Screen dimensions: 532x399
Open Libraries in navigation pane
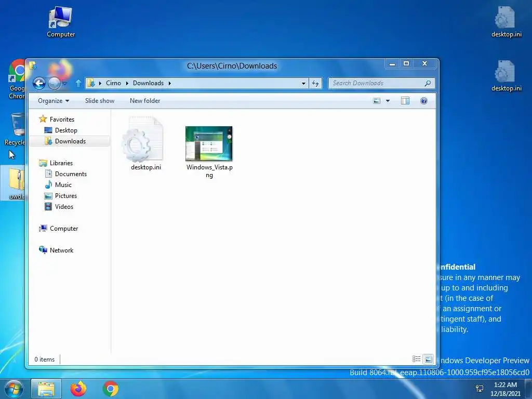click(x=61, y=163)
